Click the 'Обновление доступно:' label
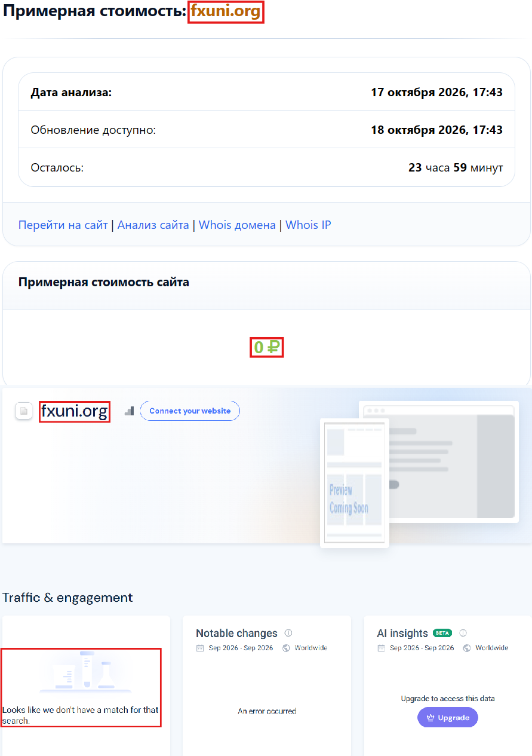The width and height of the screenshot is (532, 756). coord(93,130)
